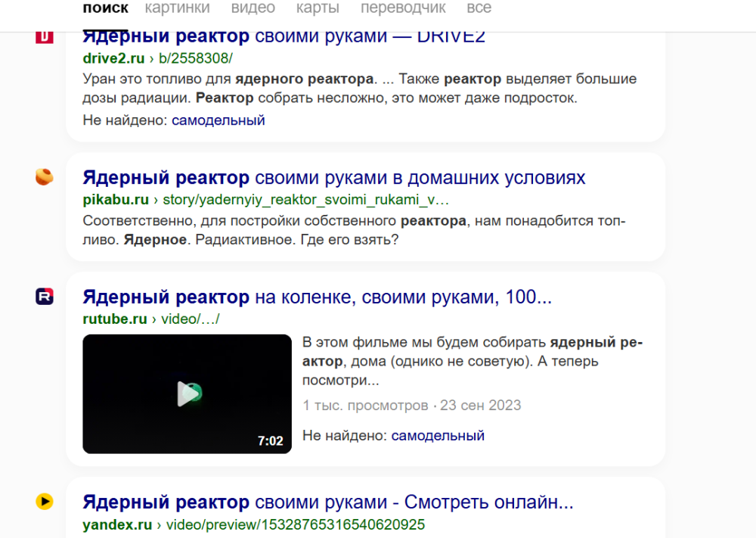Click the b/2558308/ URL path
Screen dimensions: 756x538
(195, 58)
